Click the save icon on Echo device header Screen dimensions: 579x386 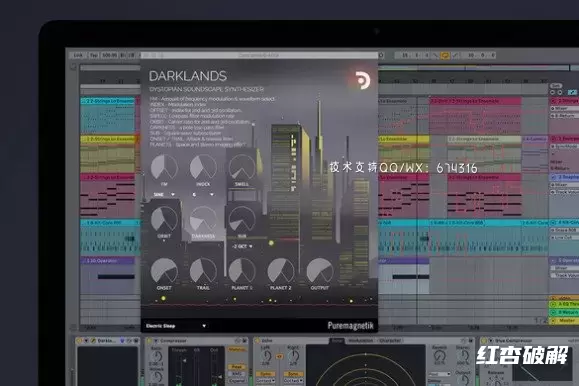471,341
